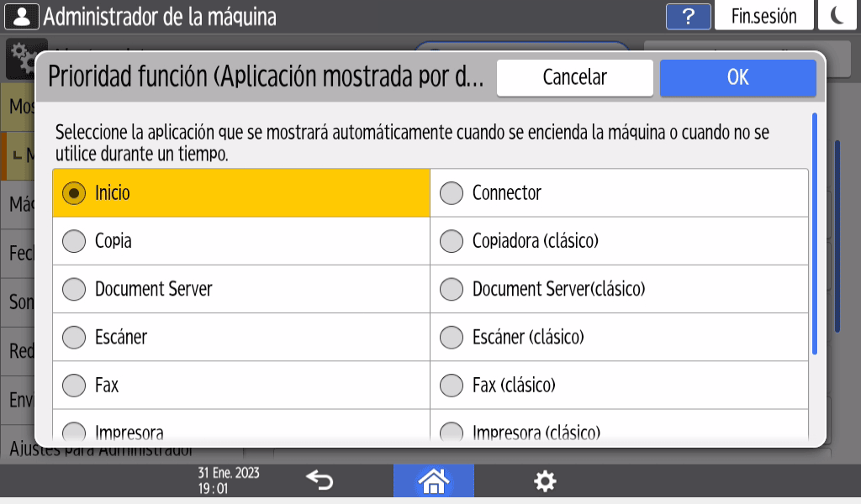Viewport: 861px width, 504px height.
Task: Go to the home screen icon
Action: [x=433, y=480]
